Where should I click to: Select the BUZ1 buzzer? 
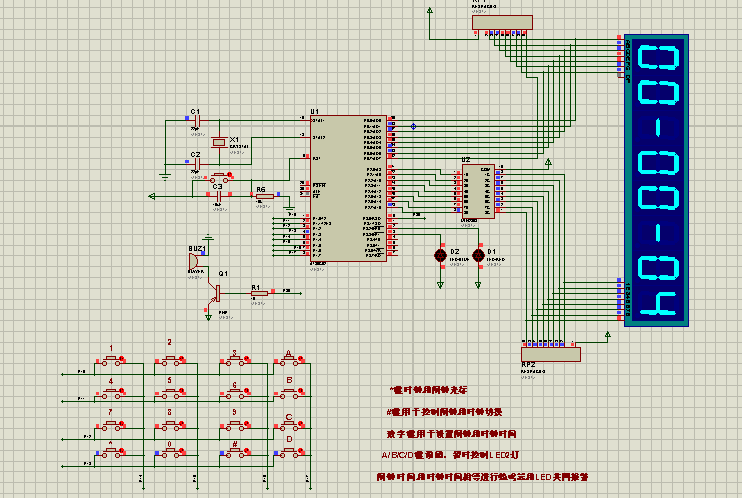point(194,262)
